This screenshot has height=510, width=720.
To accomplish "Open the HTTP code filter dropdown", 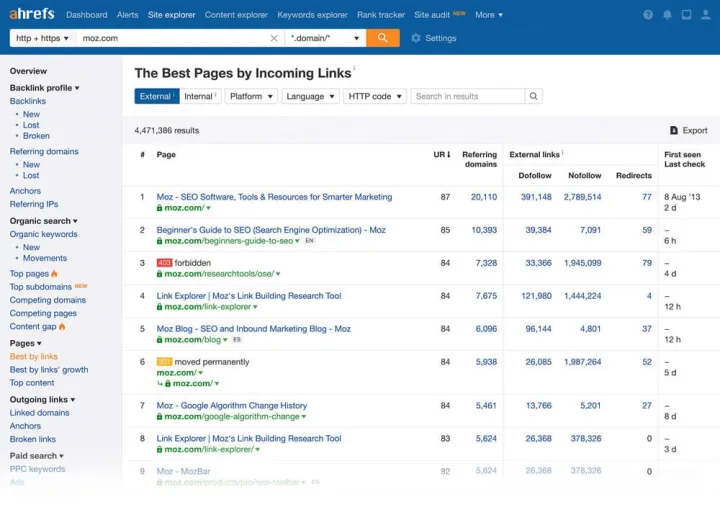I will click(x=375, y=96).
